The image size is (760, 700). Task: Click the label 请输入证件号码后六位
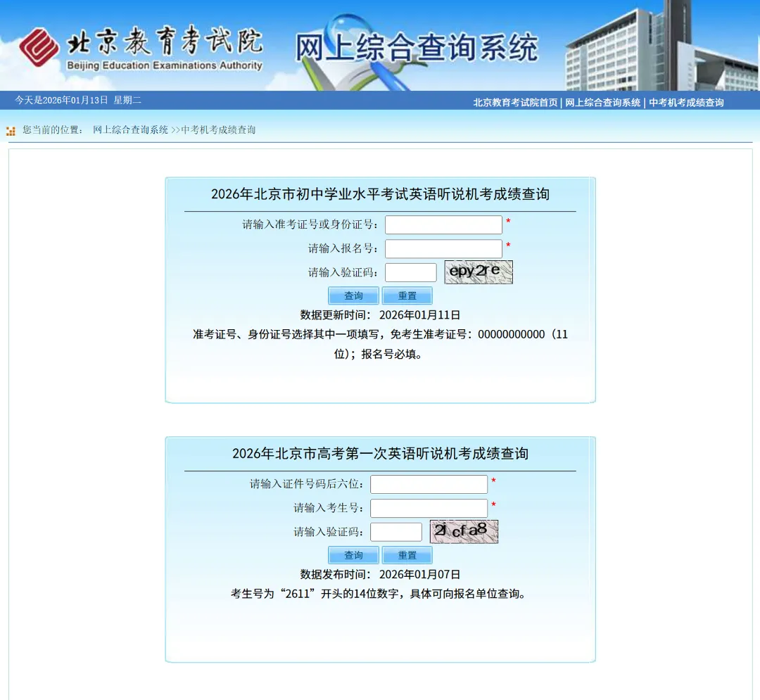[307, 484]
